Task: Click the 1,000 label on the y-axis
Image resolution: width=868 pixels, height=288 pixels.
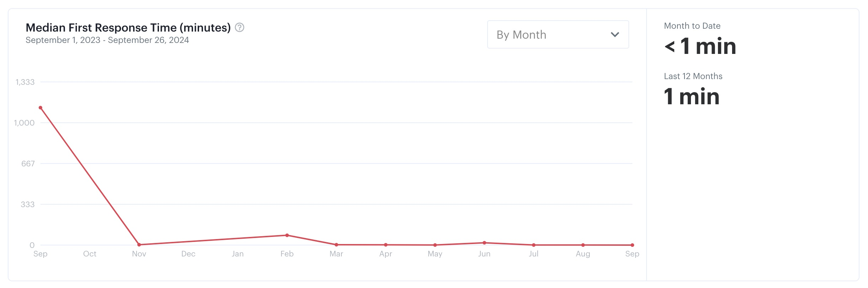Action: click(24, 123)
